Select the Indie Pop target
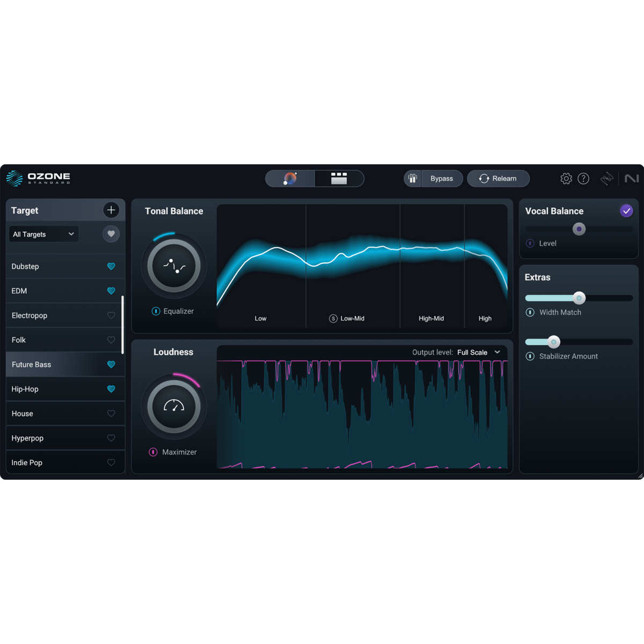The width and height of the screenshot is (644, 644). click(x=65, y=463)
